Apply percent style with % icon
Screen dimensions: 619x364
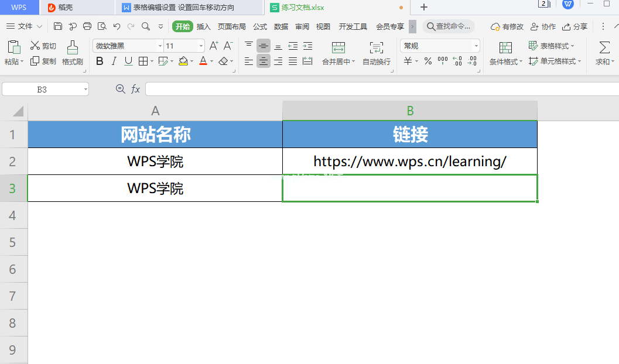(428, 61)
